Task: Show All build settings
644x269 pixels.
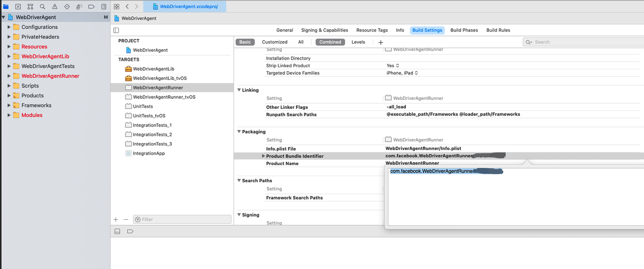Action: pos(301,42)
